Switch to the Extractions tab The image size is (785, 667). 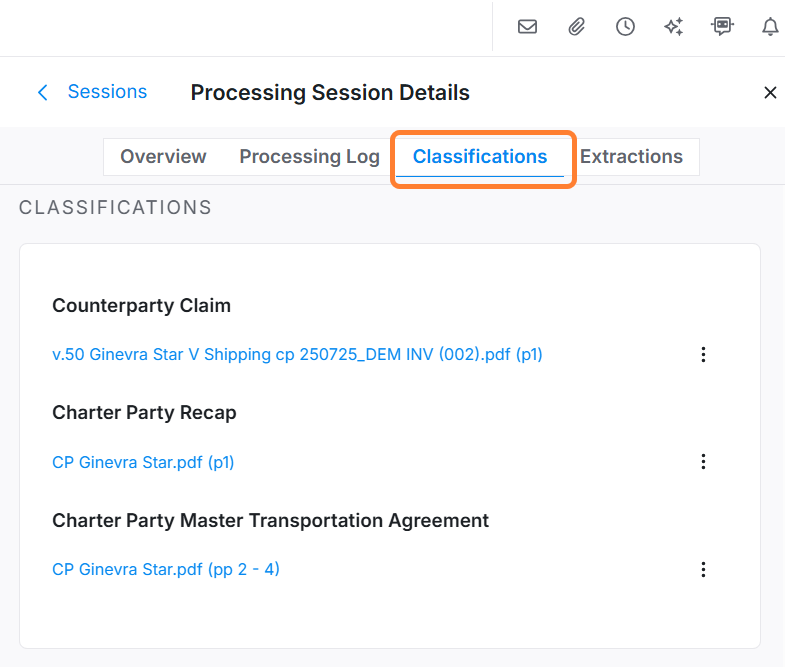(631, 157)
